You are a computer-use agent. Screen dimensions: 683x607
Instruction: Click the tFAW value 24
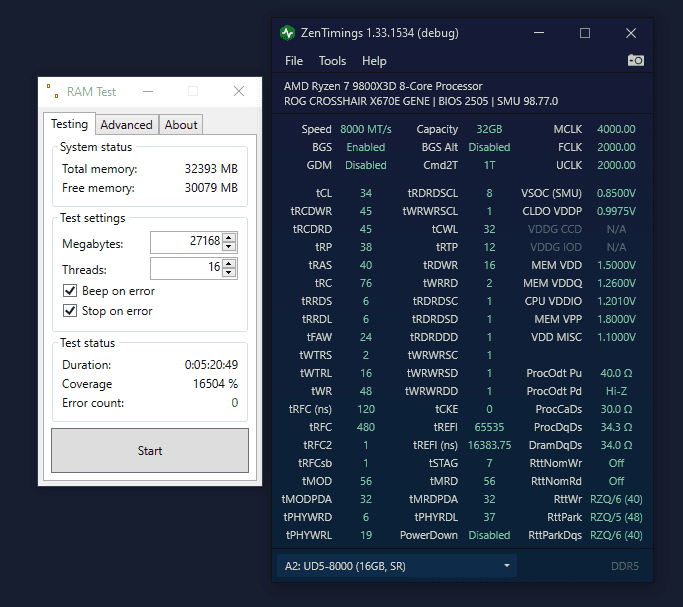366,337
